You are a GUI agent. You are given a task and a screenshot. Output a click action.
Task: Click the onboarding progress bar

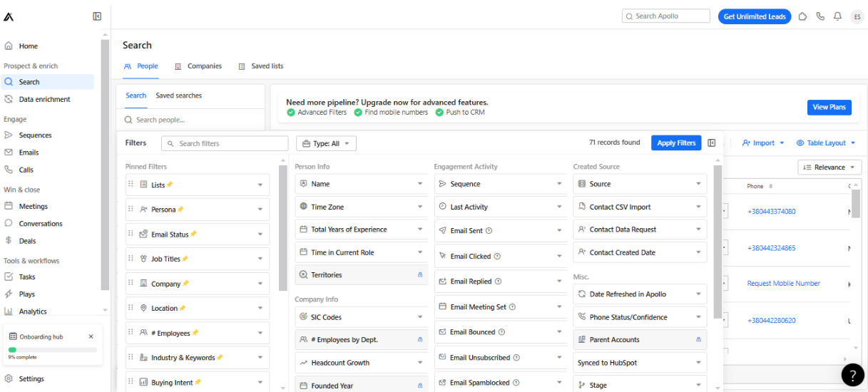[52, 350]
